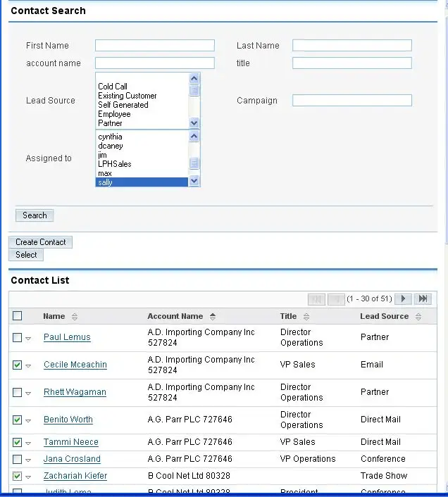The width and height of the screenshot is (448, 497).
Task: Click Lead Source list scrollbar thumb
Action: [194, 90]
